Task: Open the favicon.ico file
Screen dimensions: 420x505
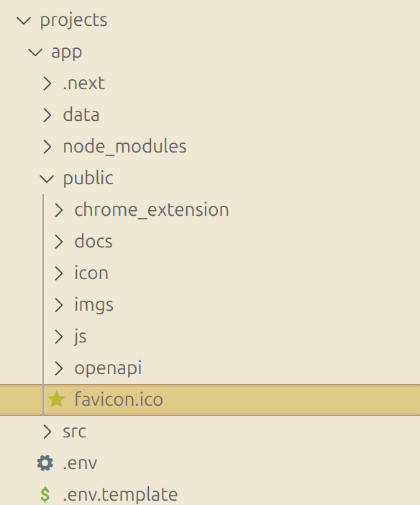Action: pos(210,400)
